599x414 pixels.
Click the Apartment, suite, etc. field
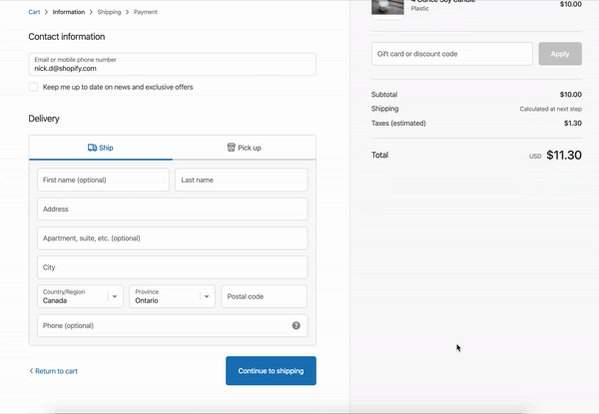(172, 238)
